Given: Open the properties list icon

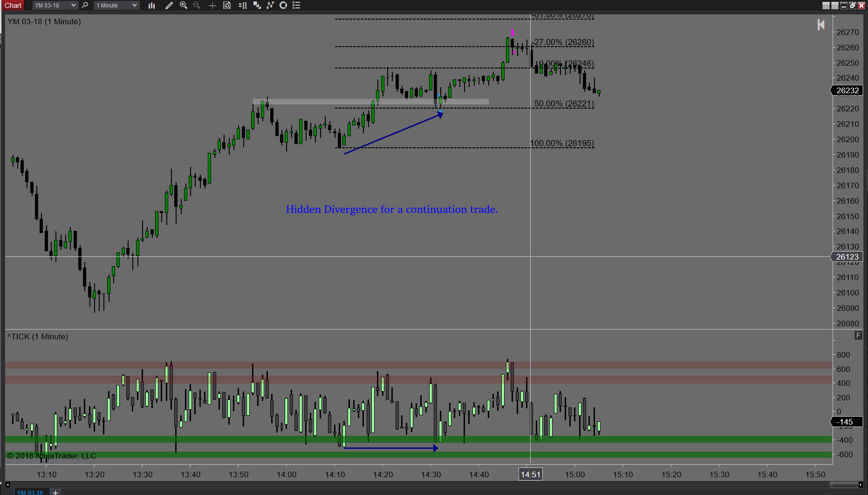Looking at the screenshot, I should tap(296, 5).
